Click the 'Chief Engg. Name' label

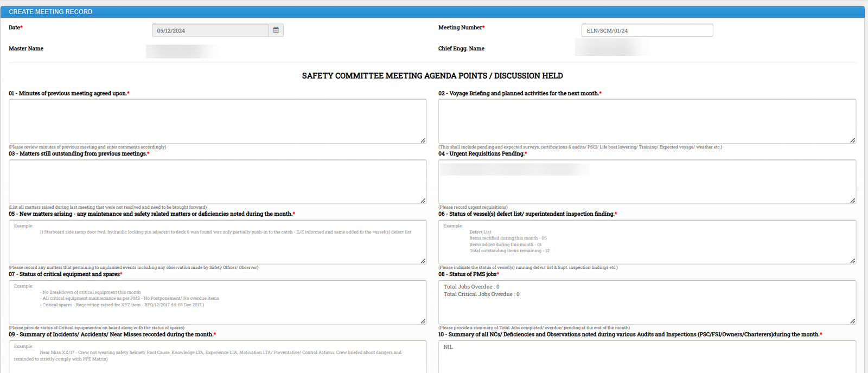461,49
